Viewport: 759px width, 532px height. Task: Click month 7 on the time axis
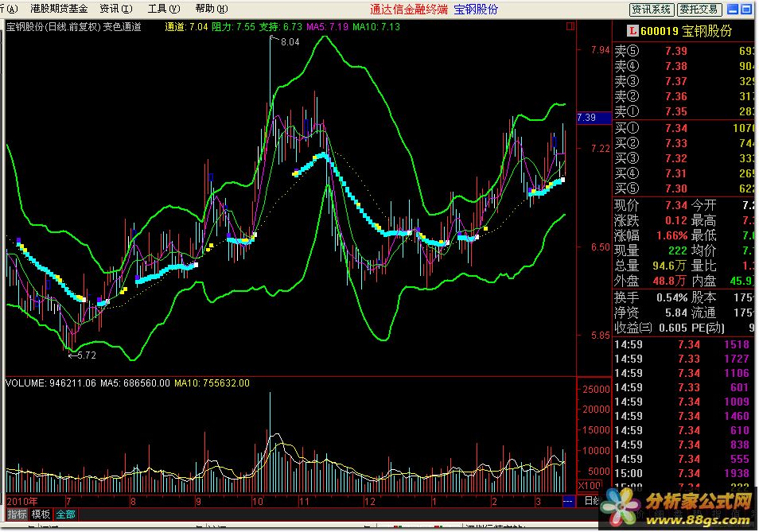68,502
